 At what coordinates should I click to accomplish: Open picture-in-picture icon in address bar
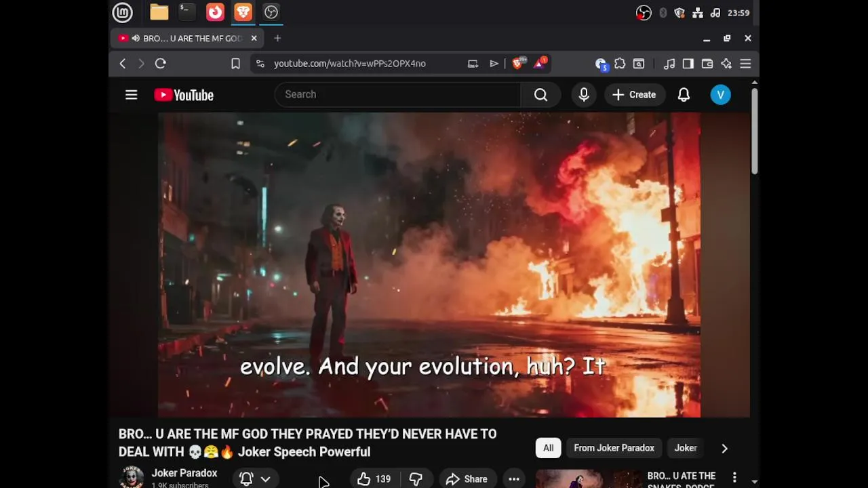[473, 64]
